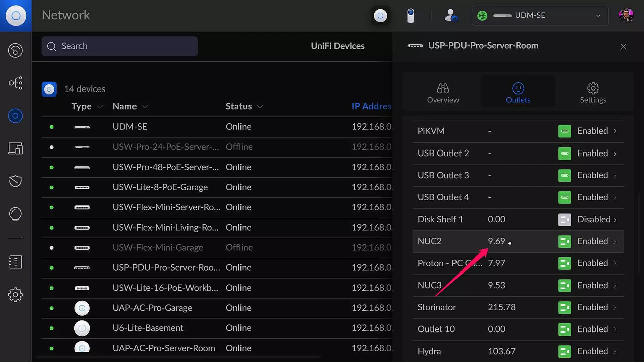Open the Client Devices sidebar icon
The image size is (644, 362).
point(15,148)
